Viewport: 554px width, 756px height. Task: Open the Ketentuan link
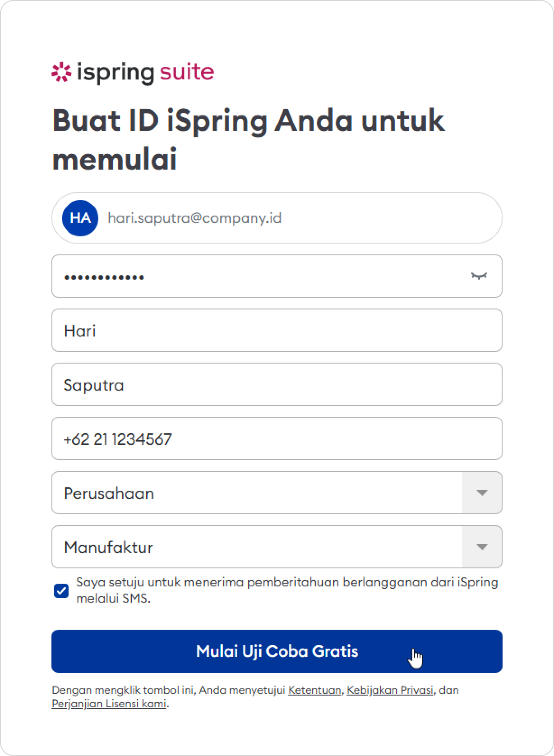(314, 690)
